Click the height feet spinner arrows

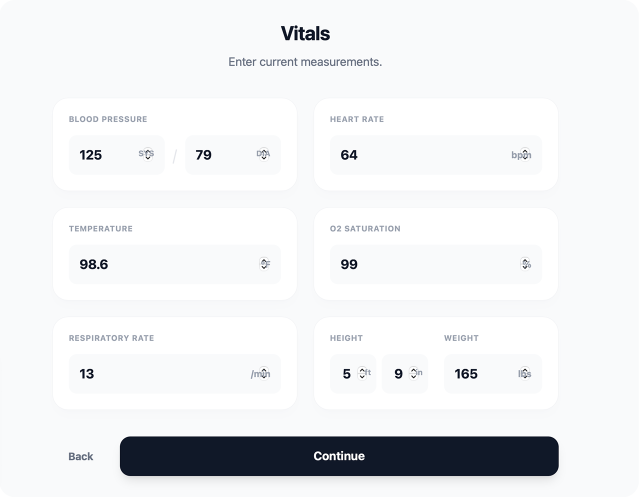(x=361, y=374)
